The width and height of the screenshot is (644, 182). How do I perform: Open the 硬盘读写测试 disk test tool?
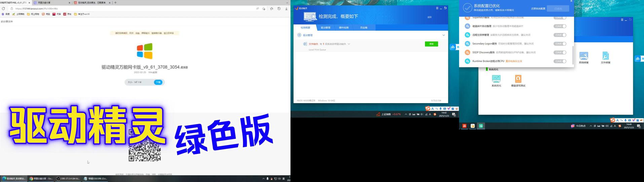[518, 80]
